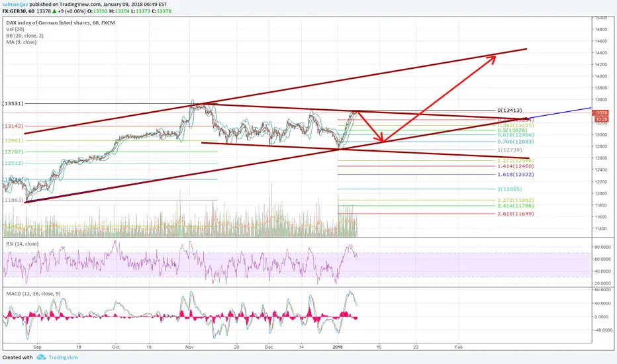
Task: Click the -40.0000 value on MACD axis
Action: coord(602,330)
